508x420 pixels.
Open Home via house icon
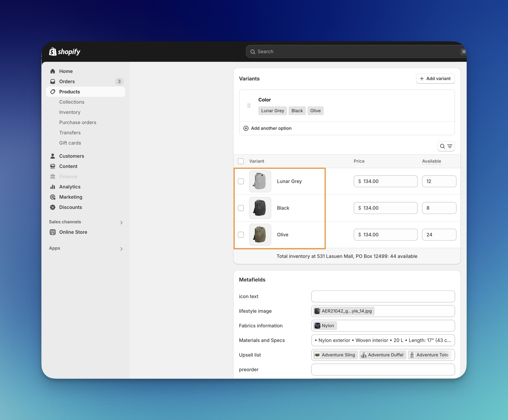53,71
